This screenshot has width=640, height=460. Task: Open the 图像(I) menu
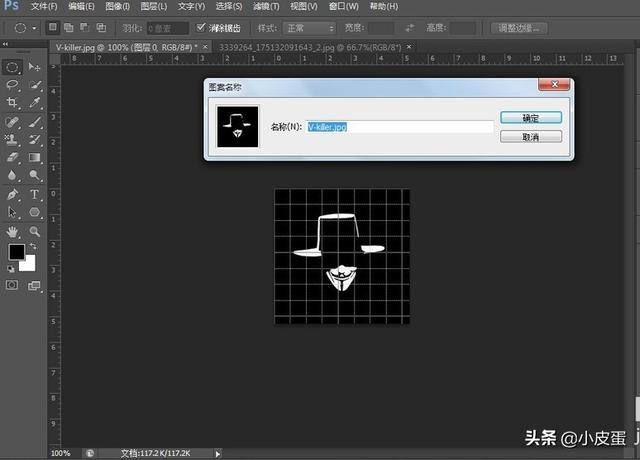118,7
